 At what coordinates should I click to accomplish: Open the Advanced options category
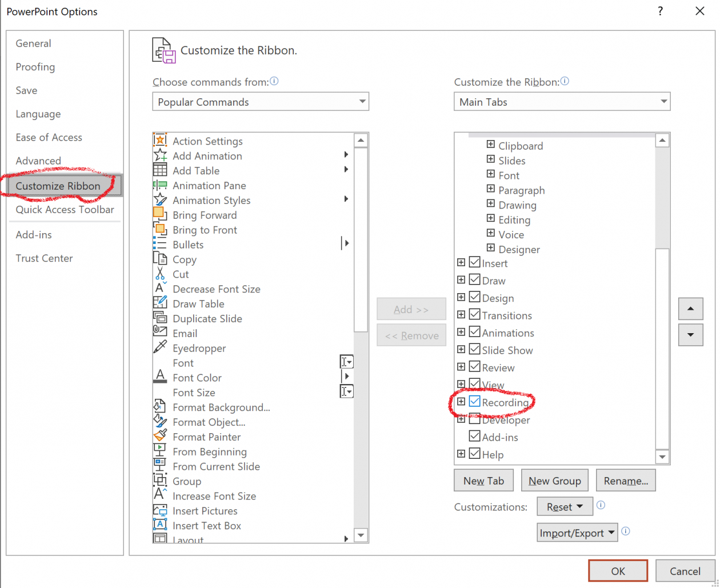(x=38, y=161)
